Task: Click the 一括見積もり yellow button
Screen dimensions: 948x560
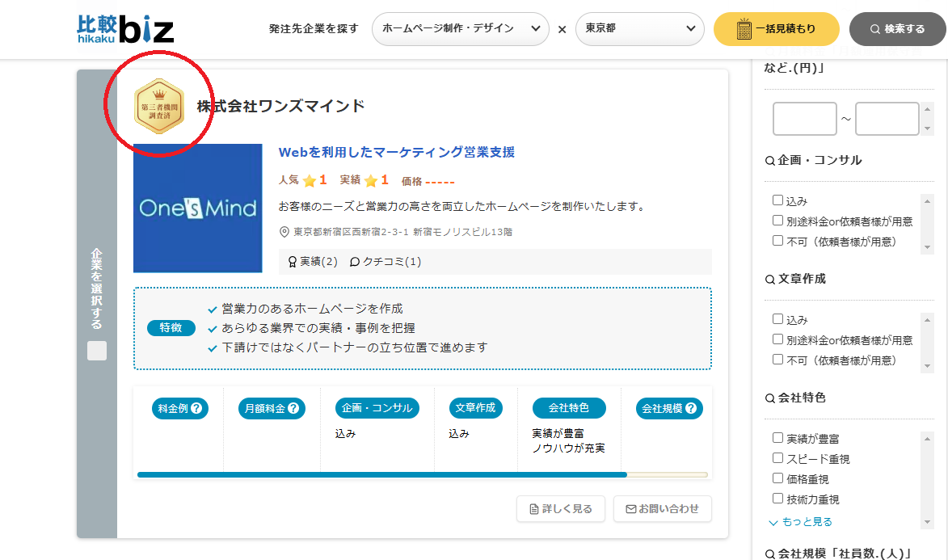Action: [x=776, y=29]
